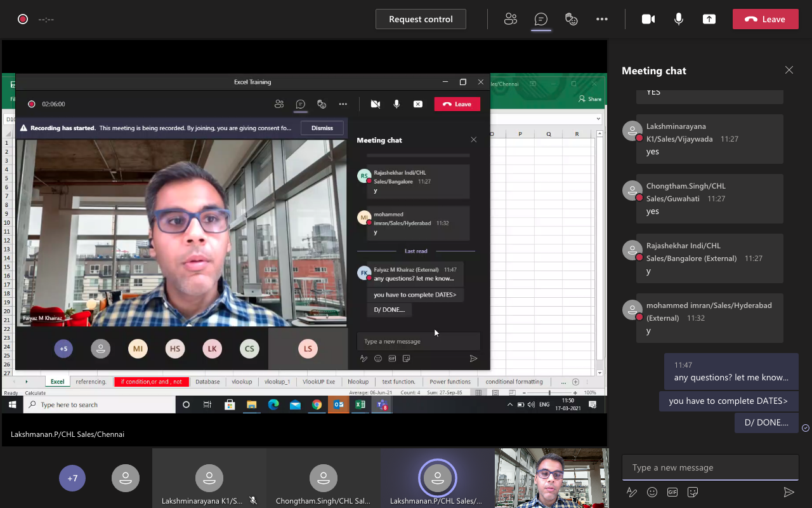This screenshot has height=508, width=812.
Task: Close the Meeting chat side panel
Action: pos(789,70)
